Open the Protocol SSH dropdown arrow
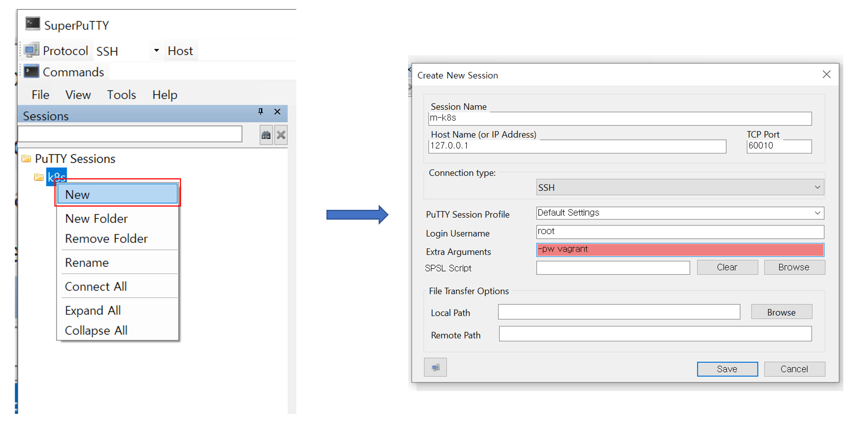The height and width of the screenshot is (432, 868). click(x=156, y=50)
